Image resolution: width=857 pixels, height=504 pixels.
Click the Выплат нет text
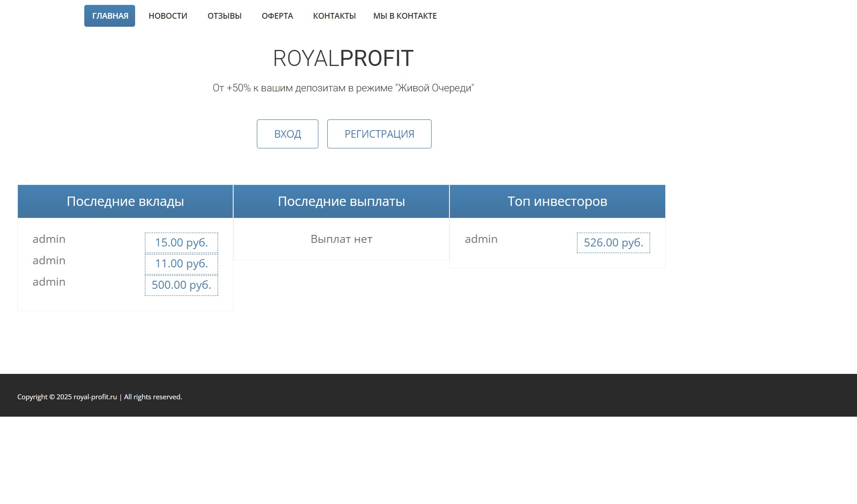(341, 239)
